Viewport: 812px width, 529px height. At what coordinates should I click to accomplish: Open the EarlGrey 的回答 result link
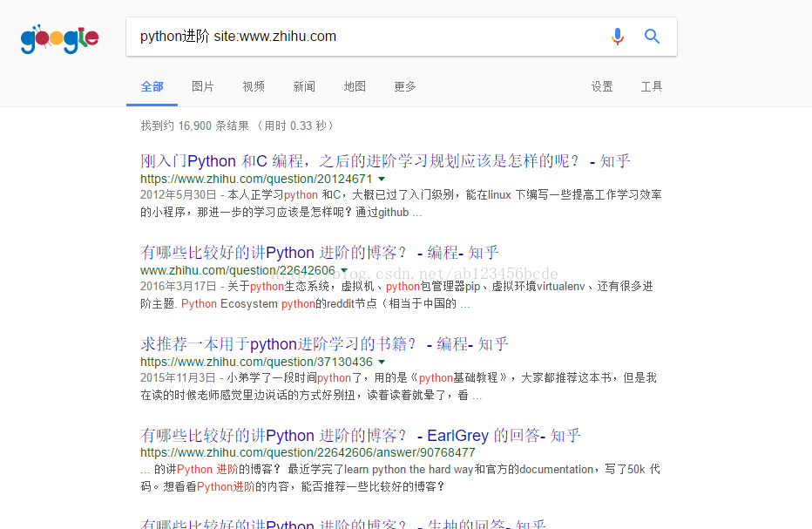coord(360,436)
